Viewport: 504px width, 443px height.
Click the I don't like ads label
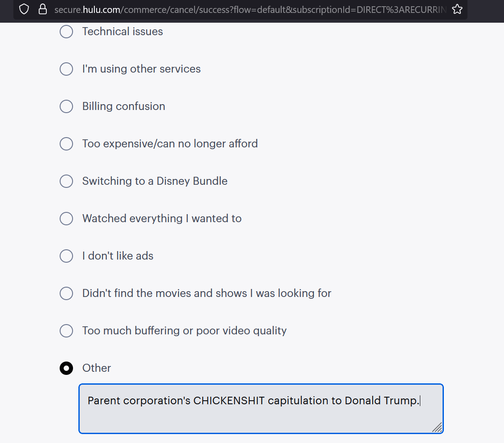coord(118,256)
